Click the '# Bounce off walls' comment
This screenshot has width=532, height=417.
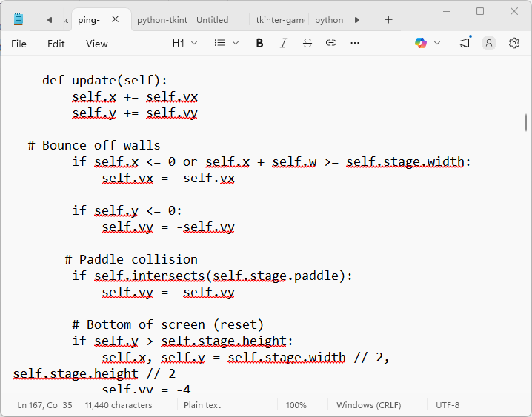point(94,145)
